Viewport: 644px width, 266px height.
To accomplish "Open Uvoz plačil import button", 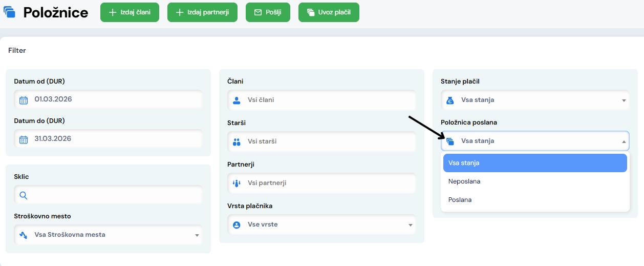I will coord(329,12).
